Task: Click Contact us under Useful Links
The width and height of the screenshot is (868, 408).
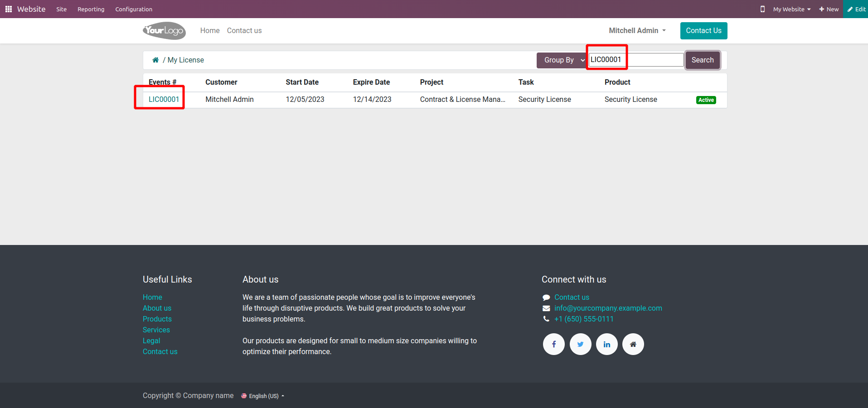Action: 160,351
